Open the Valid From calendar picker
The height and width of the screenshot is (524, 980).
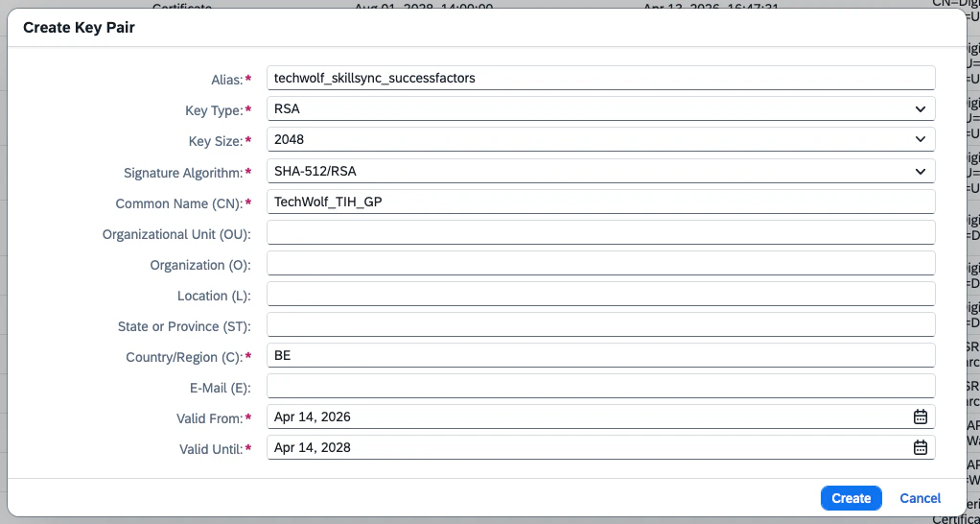click(x=920, y=417)
